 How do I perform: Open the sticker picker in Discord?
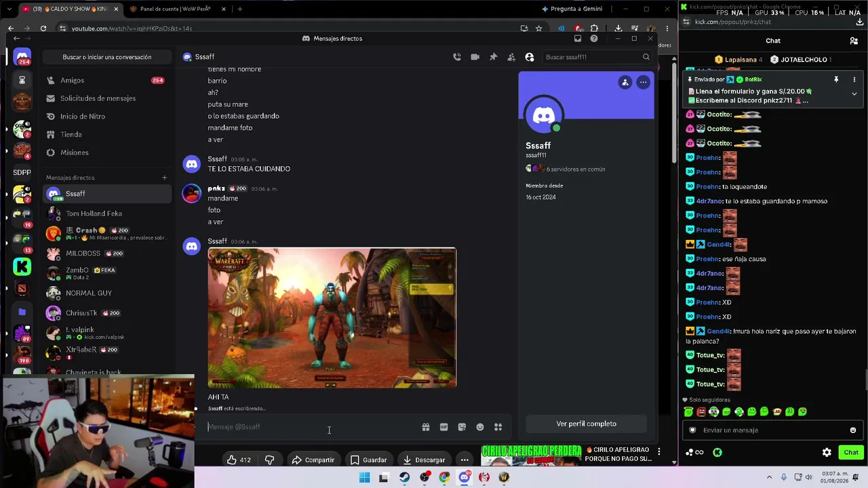[462, 427]
